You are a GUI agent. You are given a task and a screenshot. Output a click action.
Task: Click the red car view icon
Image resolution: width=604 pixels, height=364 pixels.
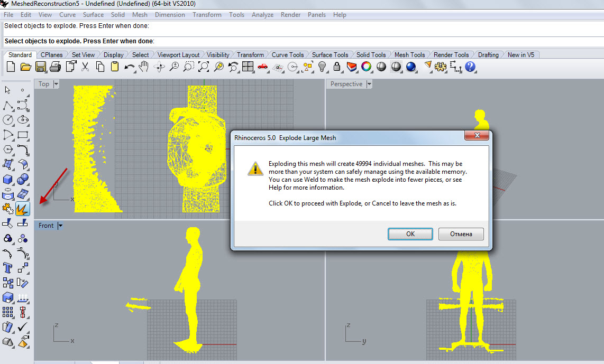(x=263, y=67)
